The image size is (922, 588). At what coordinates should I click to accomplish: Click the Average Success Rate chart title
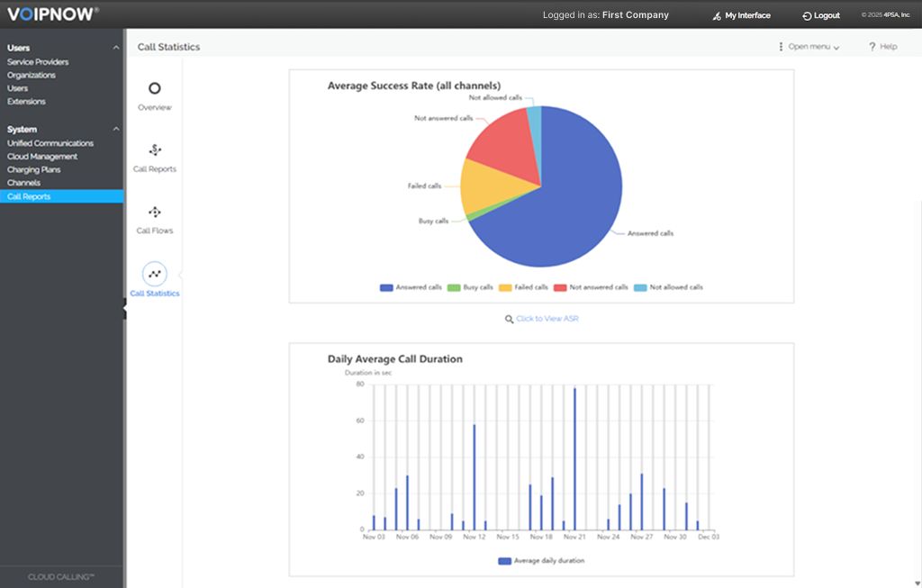[414, 86]
